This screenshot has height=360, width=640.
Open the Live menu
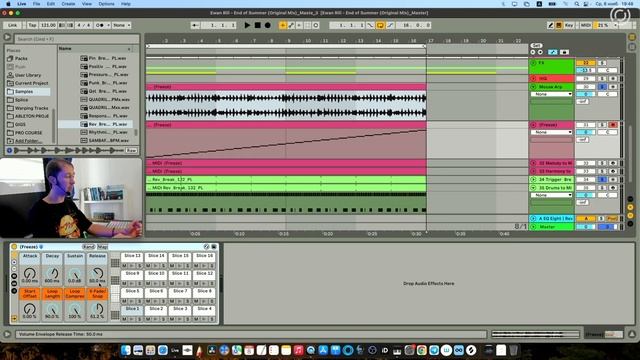[22, 4]
